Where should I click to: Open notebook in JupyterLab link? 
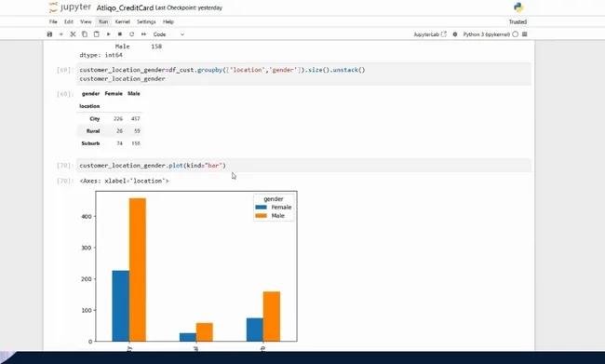pos(430,34)
